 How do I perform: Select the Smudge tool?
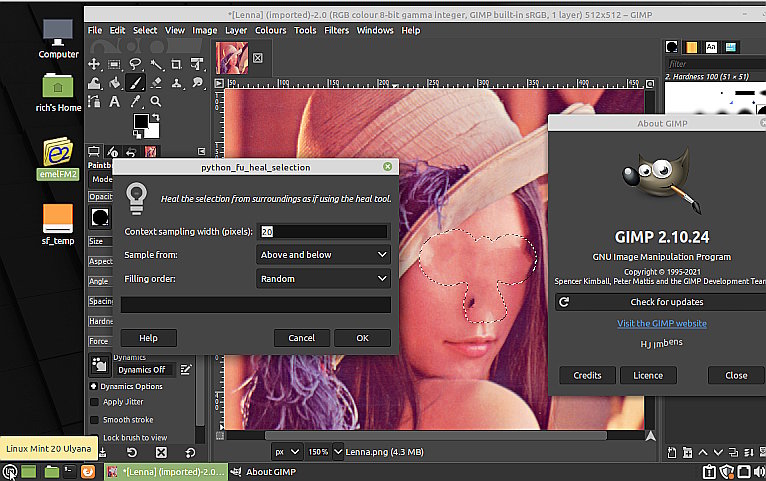[x=197, y=83]
